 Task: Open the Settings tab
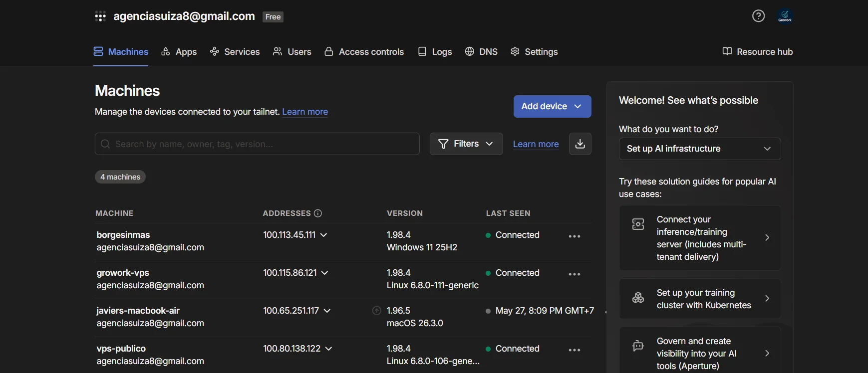[534, 52]
